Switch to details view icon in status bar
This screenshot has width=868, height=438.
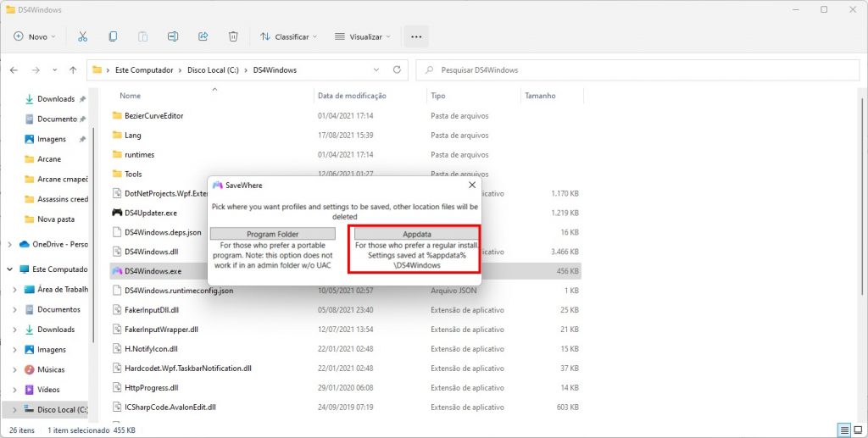tap(844, 430)
